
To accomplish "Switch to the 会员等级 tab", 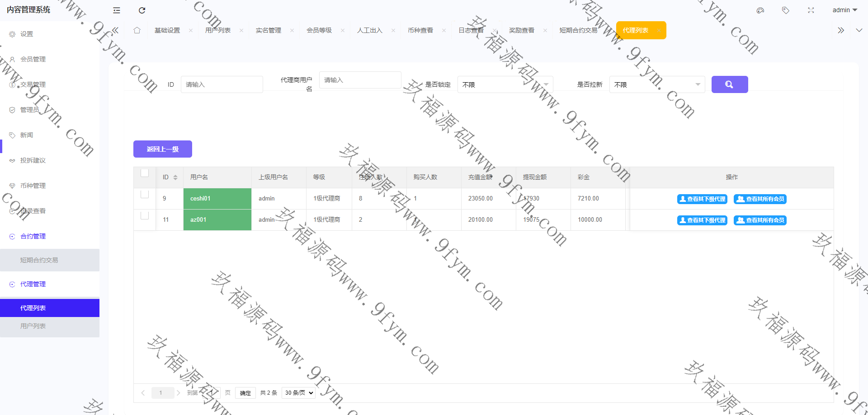I will click(x=319, y=30).
